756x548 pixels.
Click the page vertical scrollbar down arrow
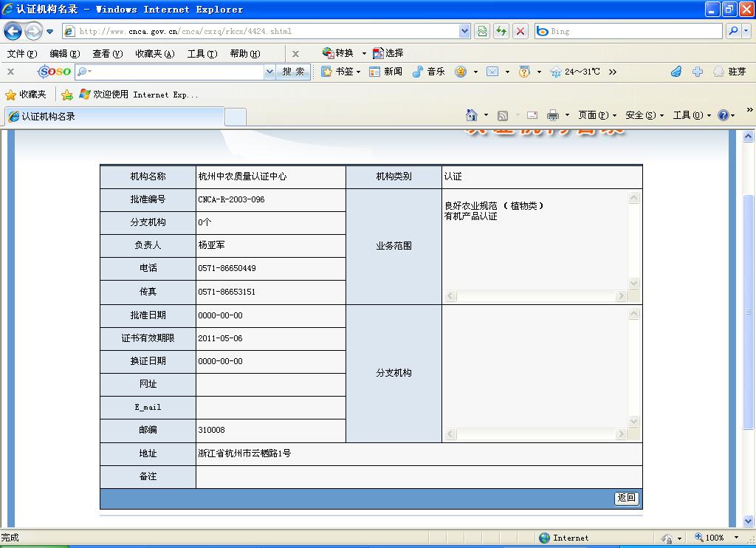tap(748, 521)
